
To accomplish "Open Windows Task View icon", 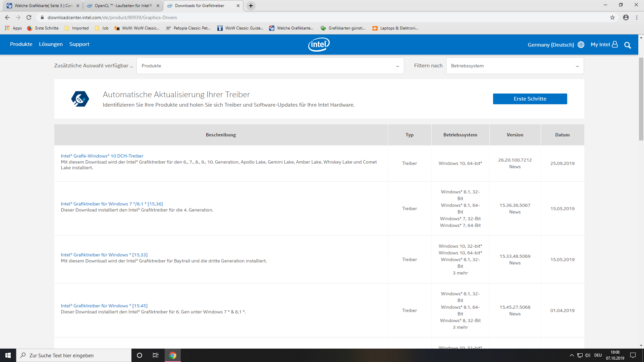I will [155, 355].
